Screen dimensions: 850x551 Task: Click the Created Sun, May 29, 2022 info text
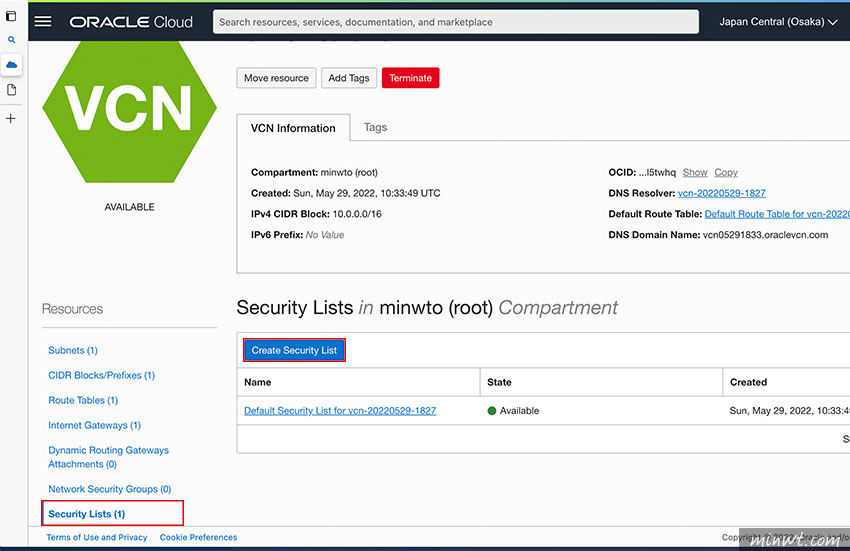coord(345,193)
